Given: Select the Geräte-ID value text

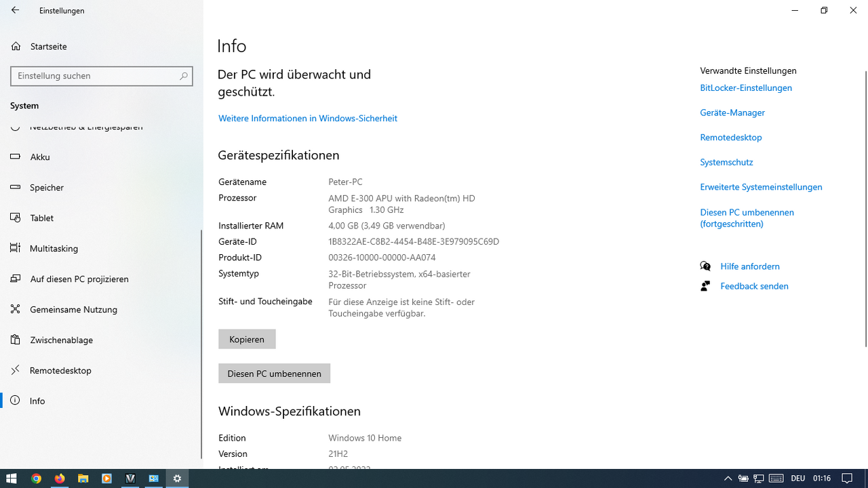Looking at the screenshot, I should tap(414, 241).
